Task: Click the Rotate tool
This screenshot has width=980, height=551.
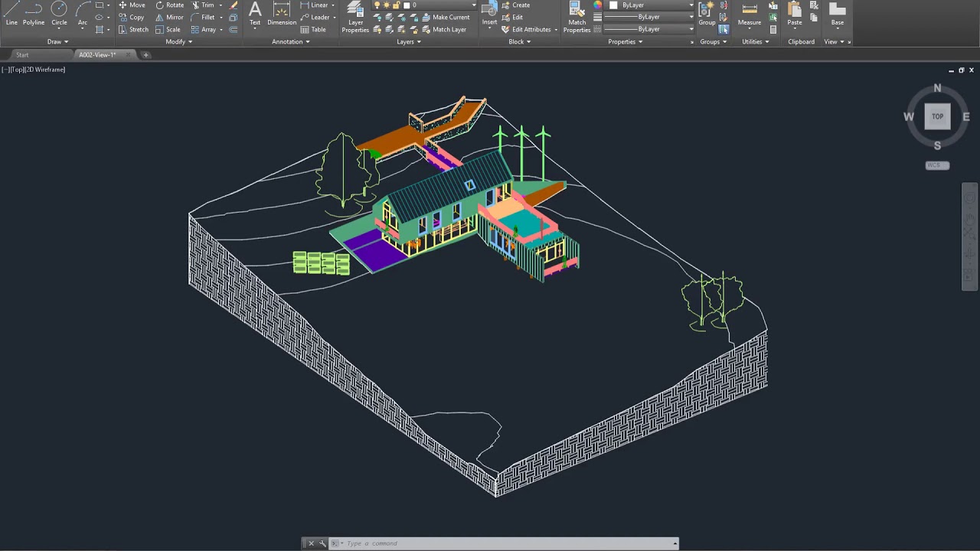Action: 169,5
